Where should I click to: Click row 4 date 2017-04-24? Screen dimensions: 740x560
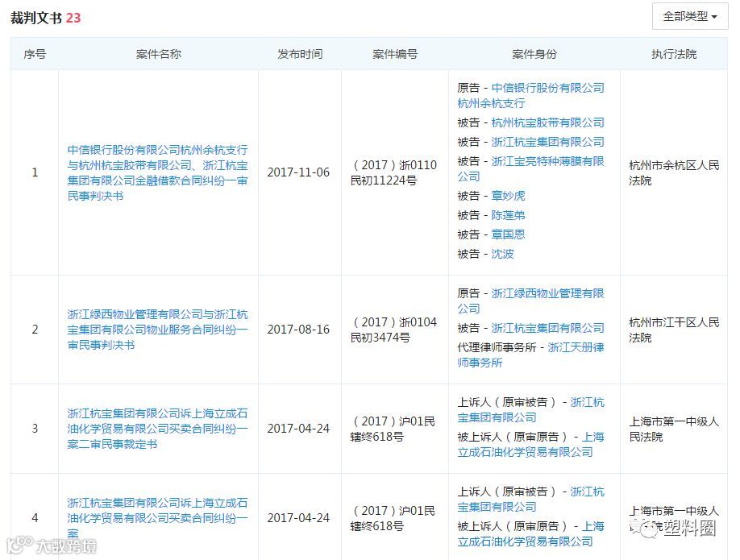[x=298, y=517]
